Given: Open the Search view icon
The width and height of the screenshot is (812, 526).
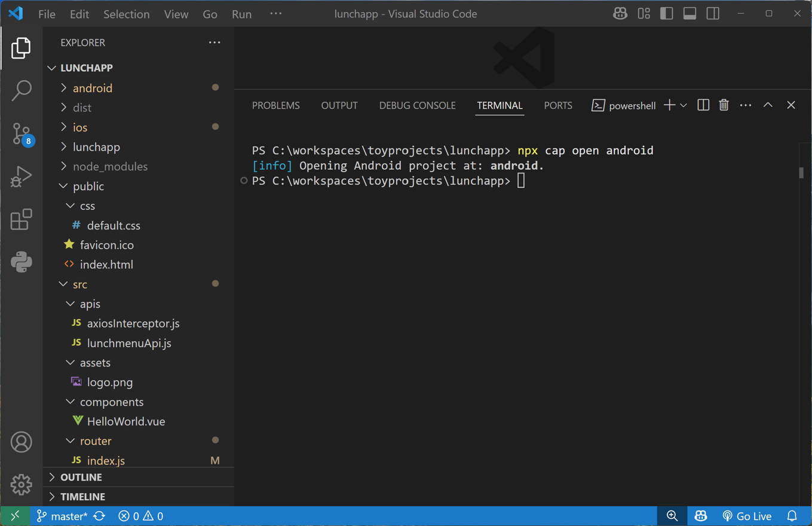Looking at the screenshot, I should point(21,91).
